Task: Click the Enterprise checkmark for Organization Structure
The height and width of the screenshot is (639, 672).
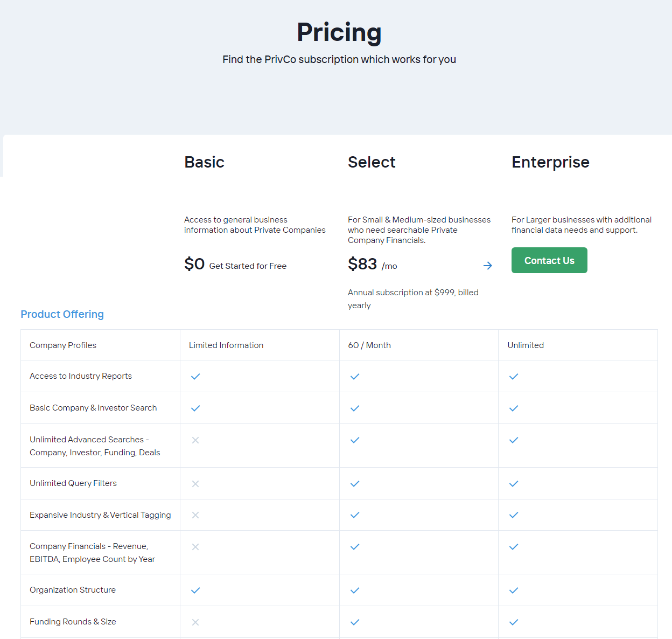Action: [x=514, y=591]
